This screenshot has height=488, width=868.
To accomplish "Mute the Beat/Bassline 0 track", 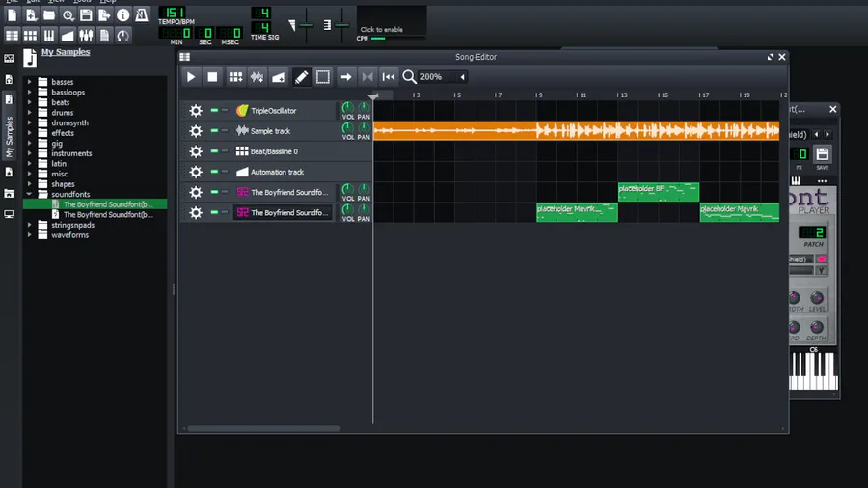I will (214, 151).
